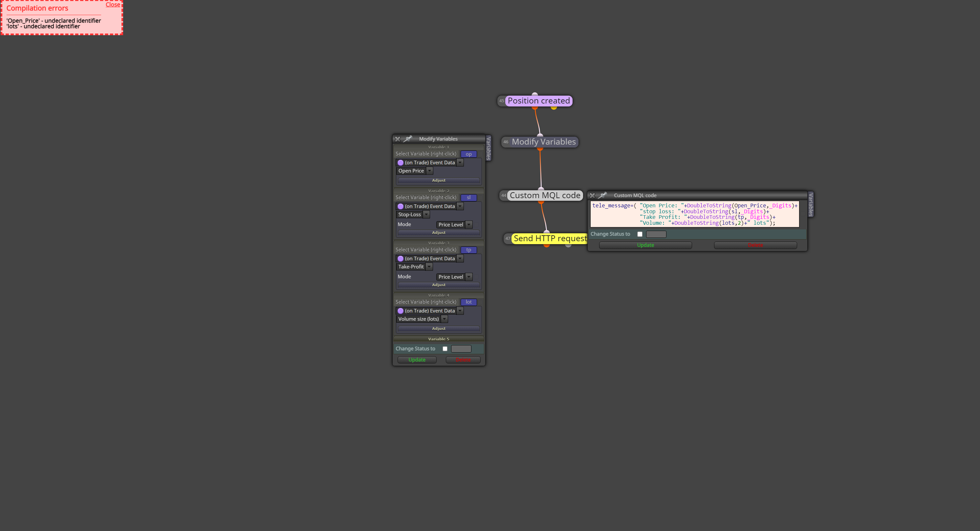This screenshot has width=980, height=531.
Task: Click yellow output connector of Position created
Action: (x=554, y=108)
